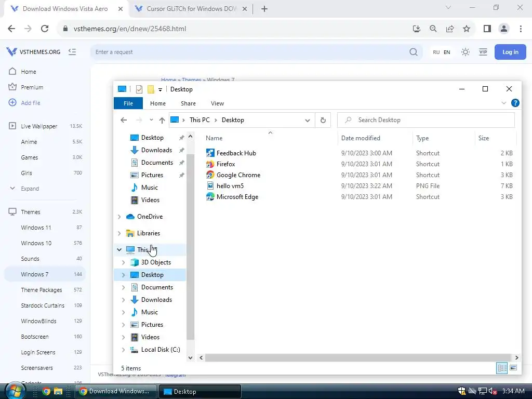
Task: Open the File Explorer help icon
Action: point(515,103)
